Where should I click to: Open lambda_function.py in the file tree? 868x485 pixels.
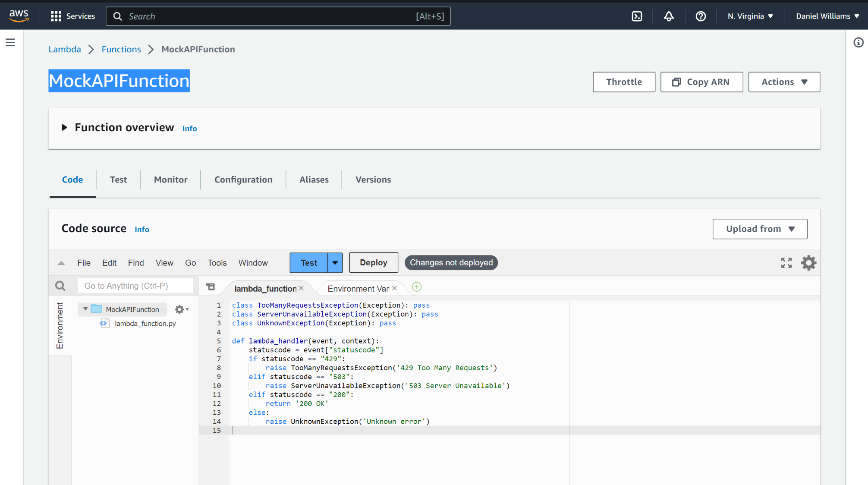(x=145, y=324)
